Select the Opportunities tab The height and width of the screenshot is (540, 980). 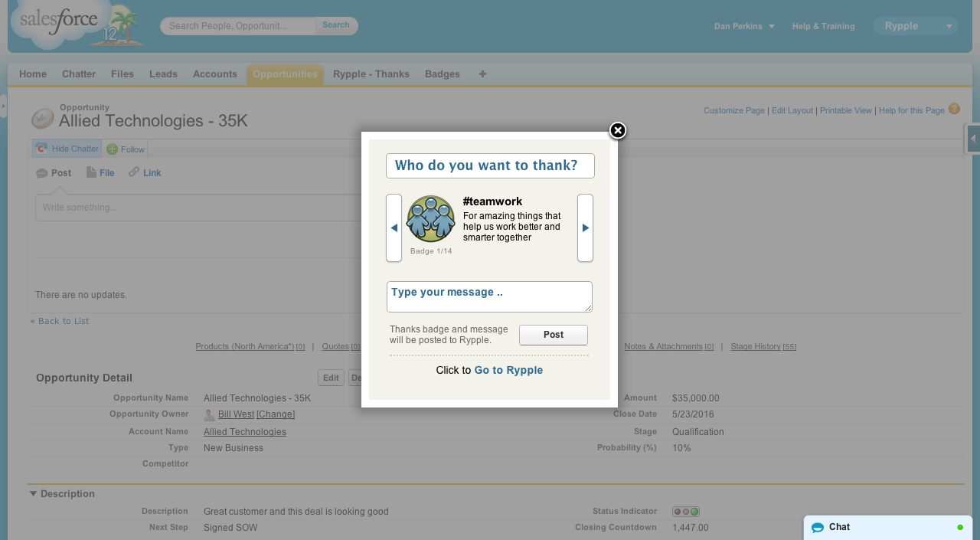pos(285,74)
